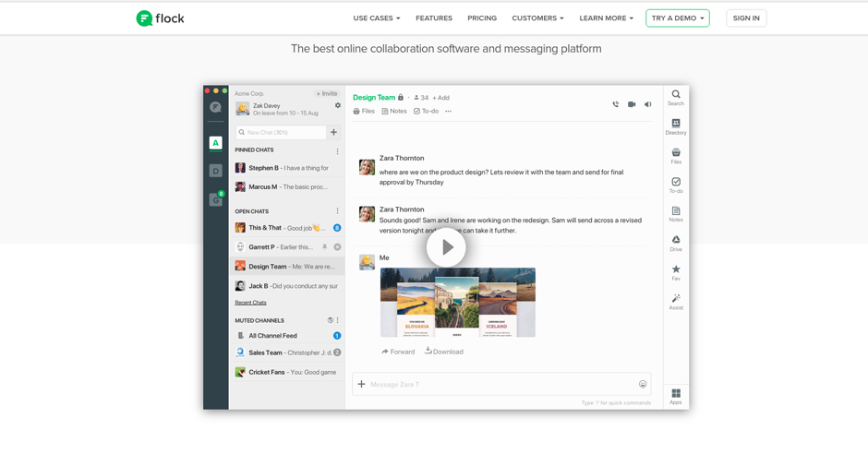
Task: Open chat with Marcus M
Action: point(287,187)
